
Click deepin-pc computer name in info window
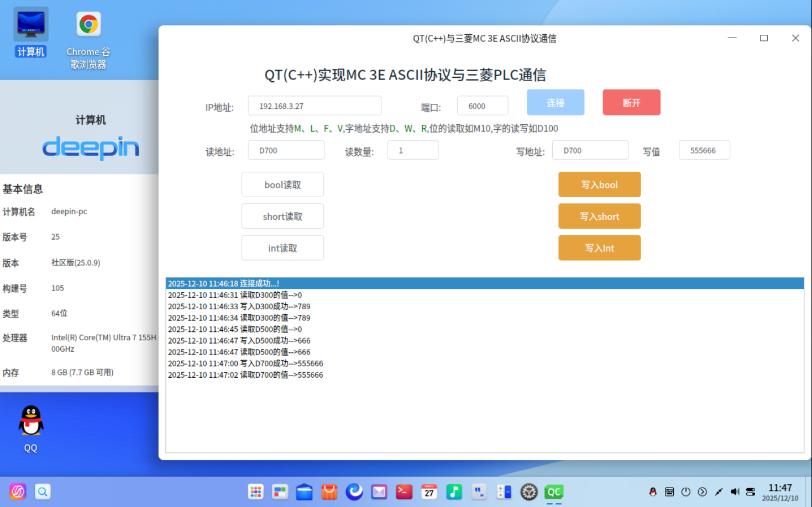[x=69, y=212]
